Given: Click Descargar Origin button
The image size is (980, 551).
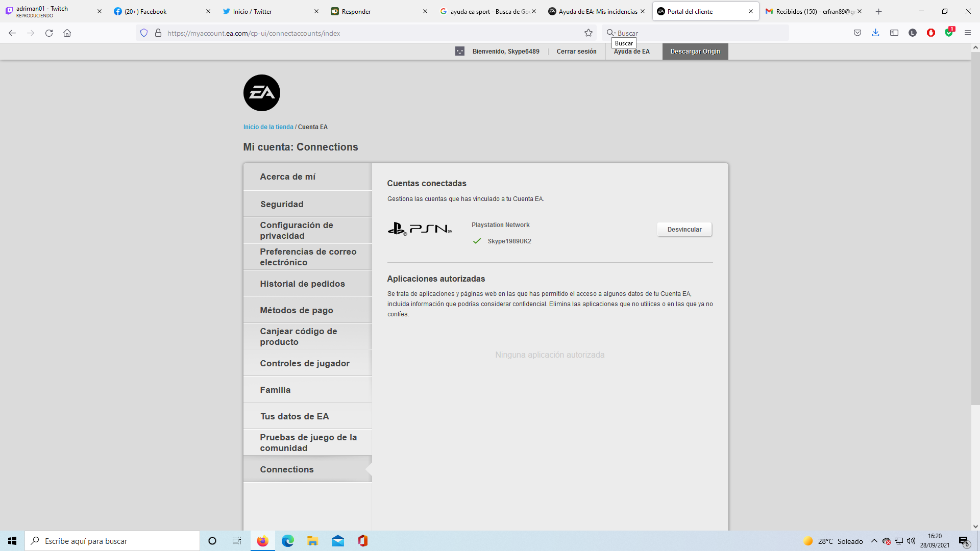Looking at the screenshot, I should 695,52.
